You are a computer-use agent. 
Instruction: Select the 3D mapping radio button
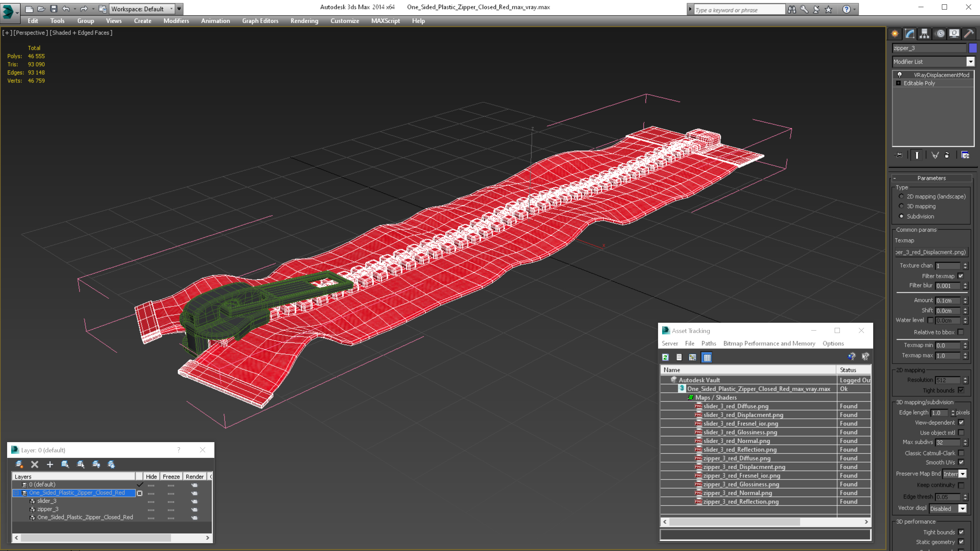click(901, 206)
